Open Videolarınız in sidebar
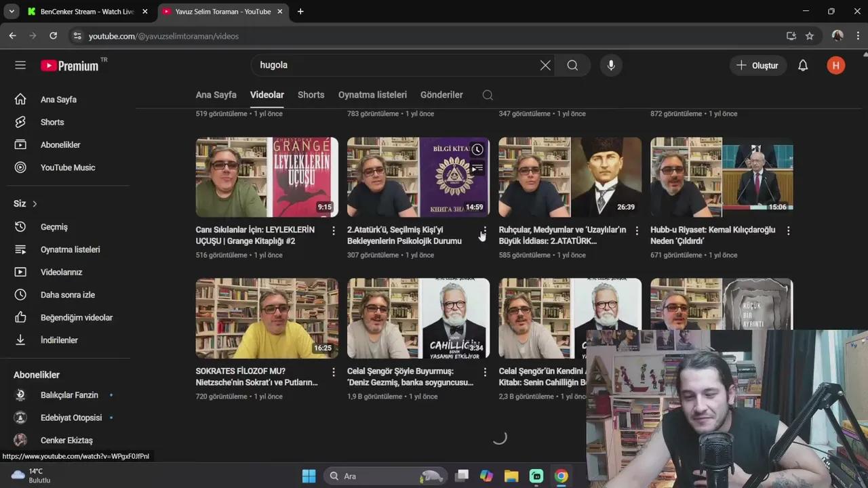 [x=68, y=272]
